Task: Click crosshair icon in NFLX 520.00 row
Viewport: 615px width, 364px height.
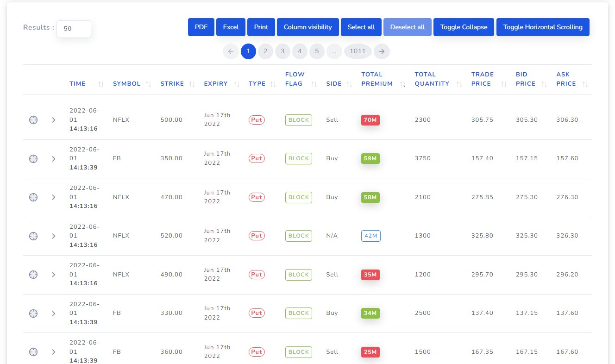Action: pos(33,236)
